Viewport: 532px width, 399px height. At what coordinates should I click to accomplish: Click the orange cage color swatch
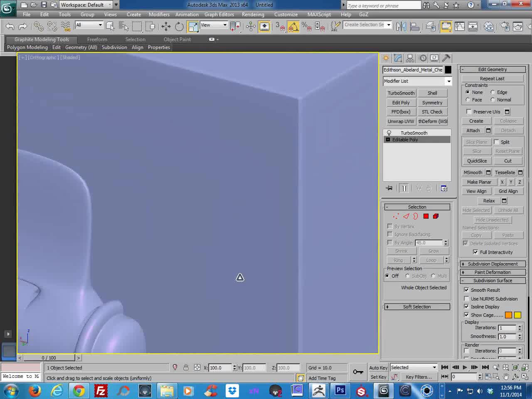[508, 315]
